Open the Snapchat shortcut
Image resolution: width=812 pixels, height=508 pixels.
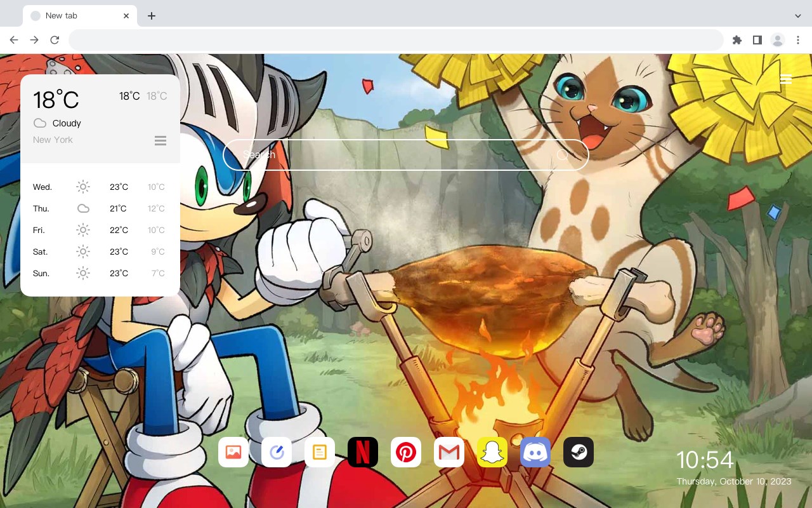click(492, 452)
